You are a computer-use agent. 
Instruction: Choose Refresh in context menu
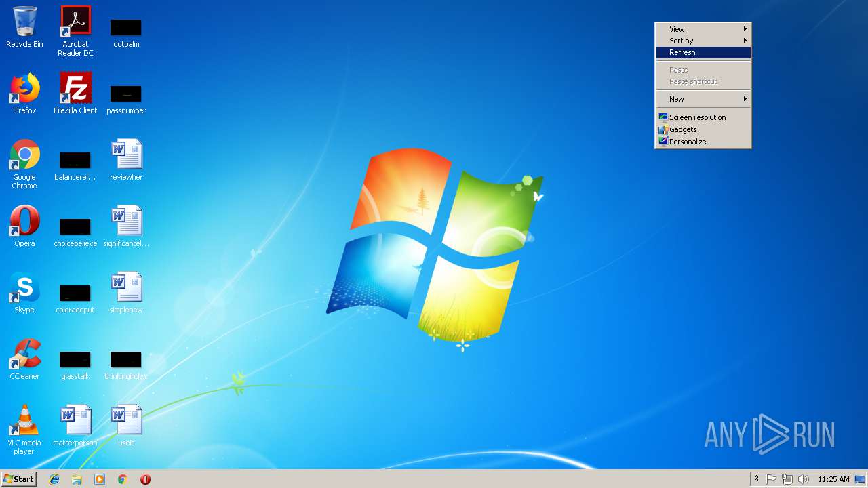pos(703,52)
